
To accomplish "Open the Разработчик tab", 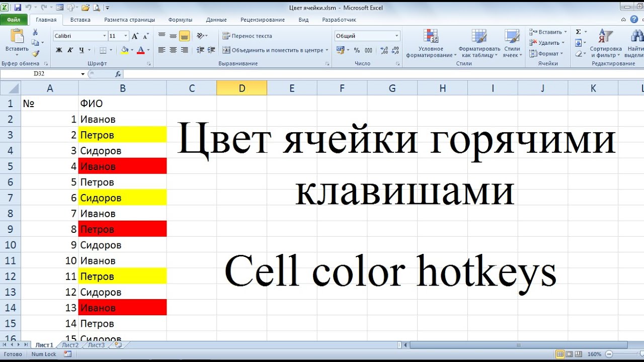I will (x=339, y=20).
